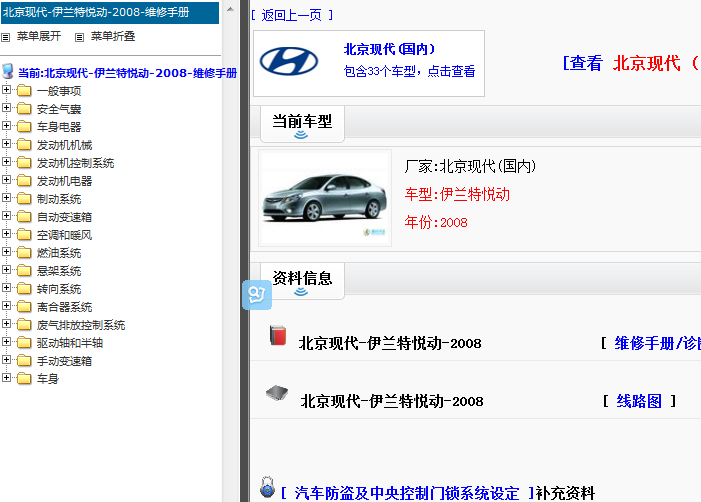Image resolution: width=701 pixels, height=502 pixels.
Task: Open the 北京现代(国内) brand link
Action: [389, 49]
